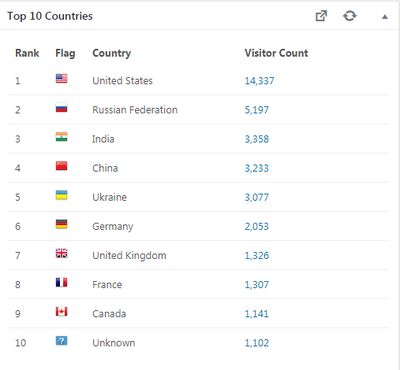Open India's visitor count 3,358 link
The width and height of the screenshot is (400, 370).
[257, 139]
